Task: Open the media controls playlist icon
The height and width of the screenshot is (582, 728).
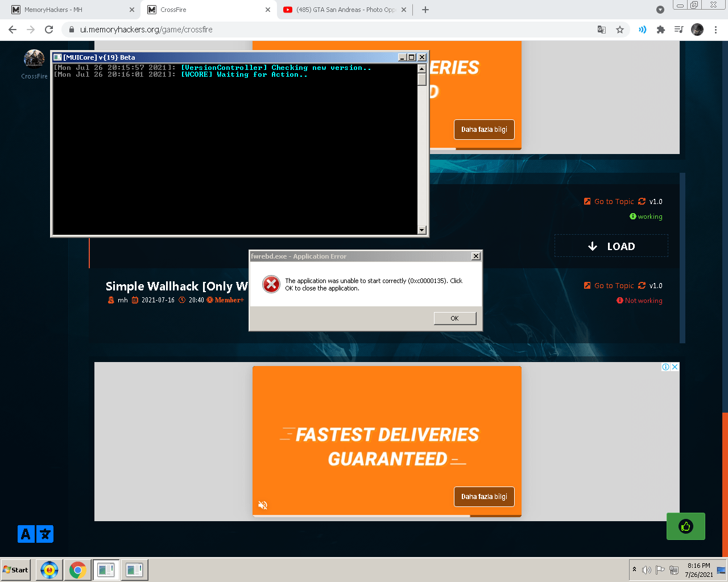Action: point(679,30)
